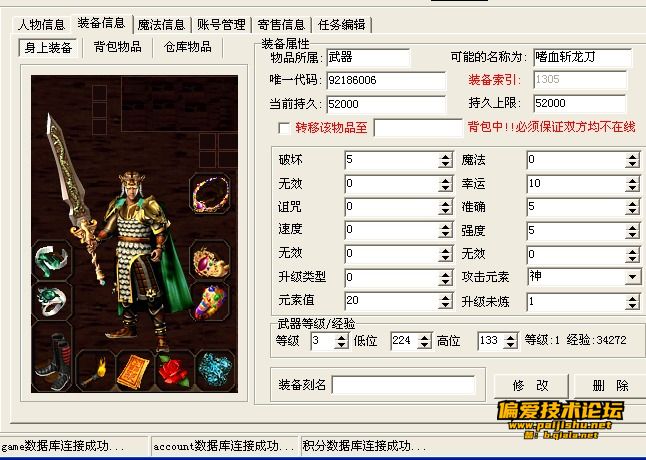The height and width of the screenshot is (460, 646).
Task: Click the boots equipment slot icon
Action: point(51,357)
